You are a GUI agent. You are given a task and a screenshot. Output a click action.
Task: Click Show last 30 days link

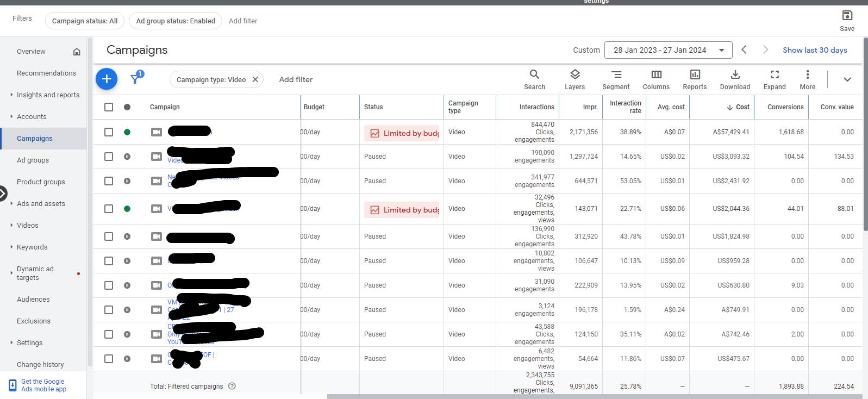(x=815, y=50)
